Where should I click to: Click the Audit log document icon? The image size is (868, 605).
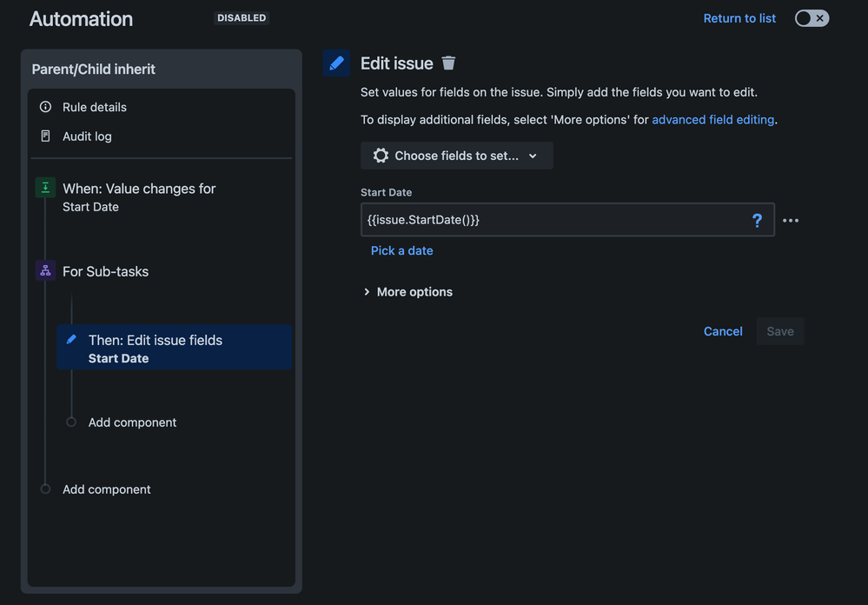point(45,136)
